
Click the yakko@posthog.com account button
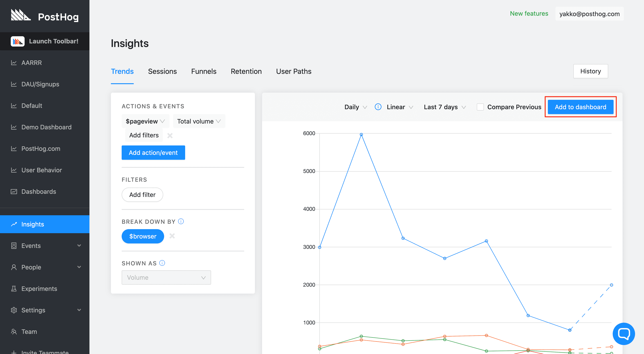589,14
